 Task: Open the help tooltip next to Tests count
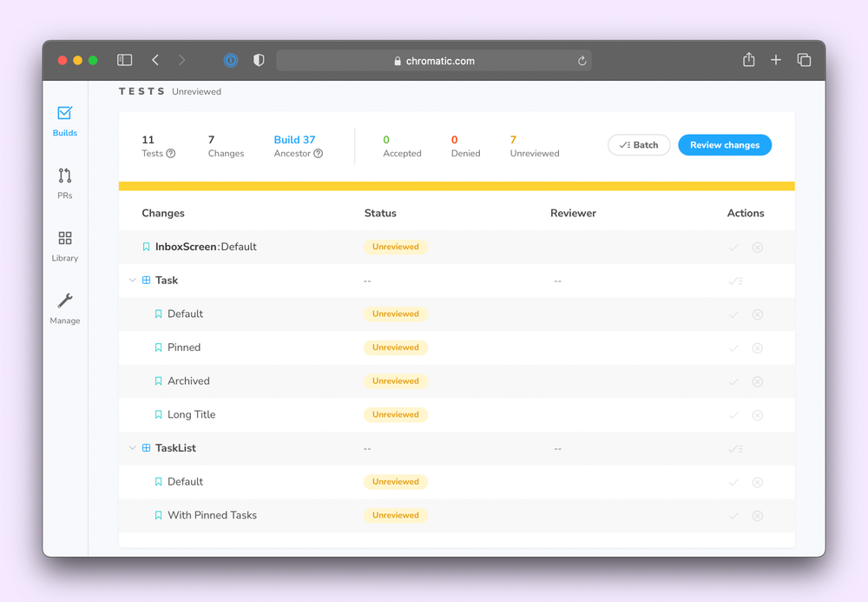tap(170, 153)
